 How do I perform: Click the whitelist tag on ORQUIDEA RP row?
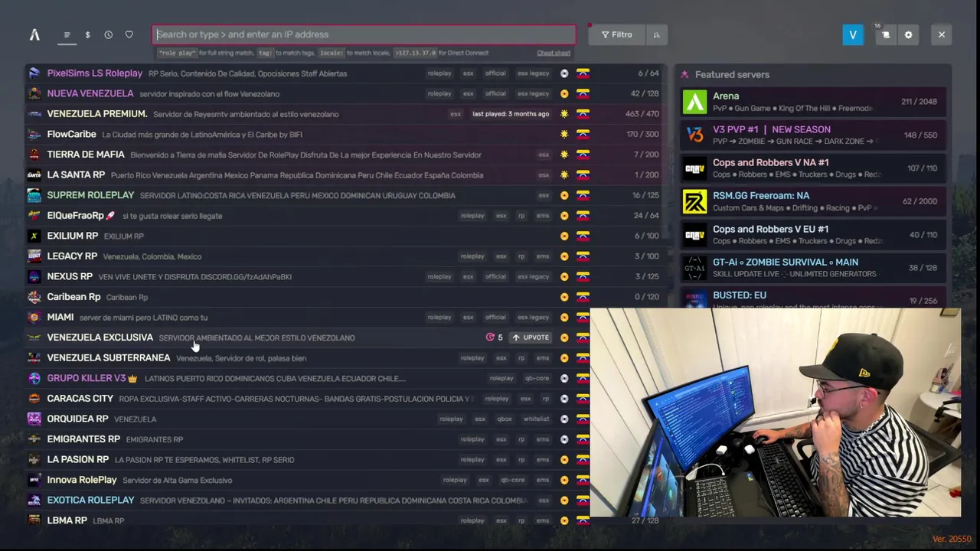coord(536,419)
